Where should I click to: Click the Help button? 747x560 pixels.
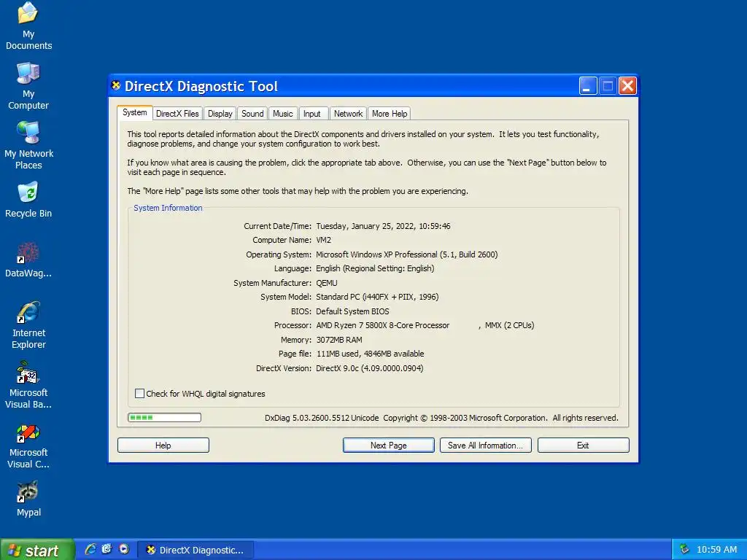(163, 446)
